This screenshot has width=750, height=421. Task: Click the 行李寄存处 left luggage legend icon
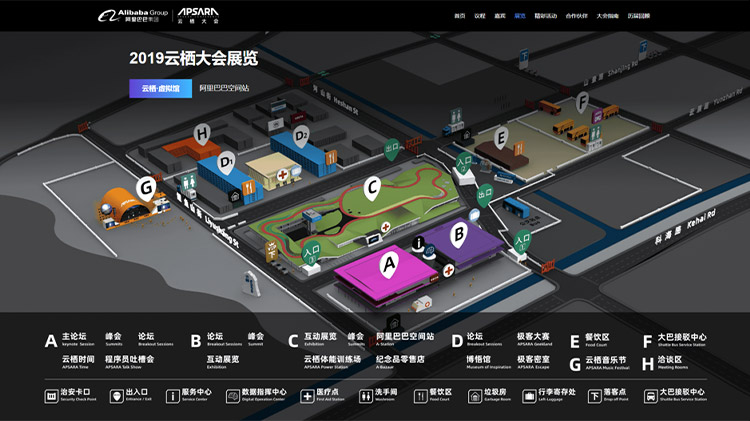tap(529, 396)
